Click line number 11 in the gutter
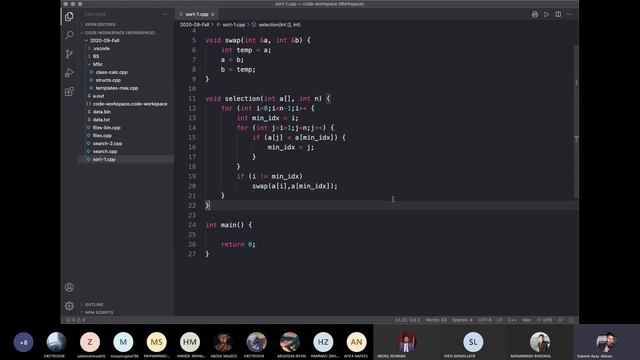Viewport: 640px width, 360px height. (x=192, y=99)
